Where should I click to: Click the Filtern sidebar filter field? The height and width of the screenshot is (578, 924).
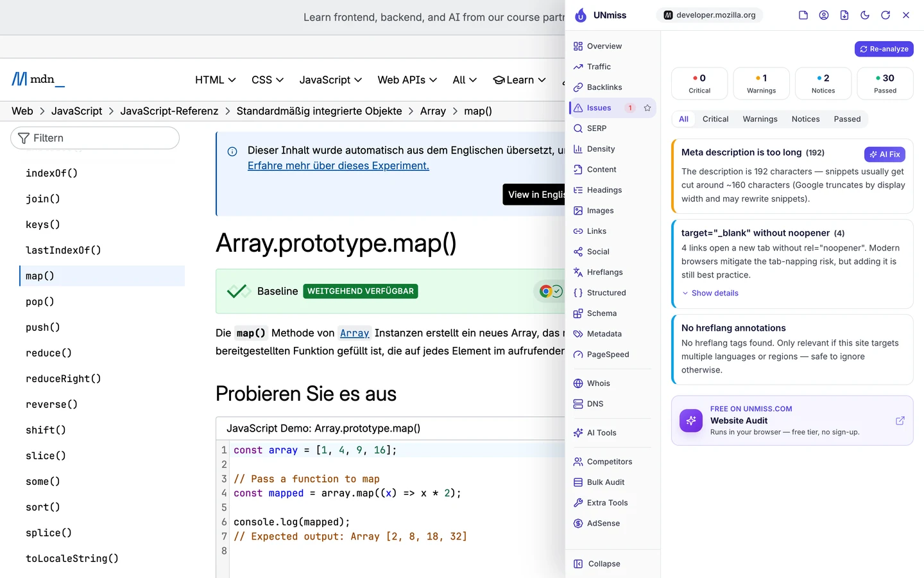coord(95,138)
